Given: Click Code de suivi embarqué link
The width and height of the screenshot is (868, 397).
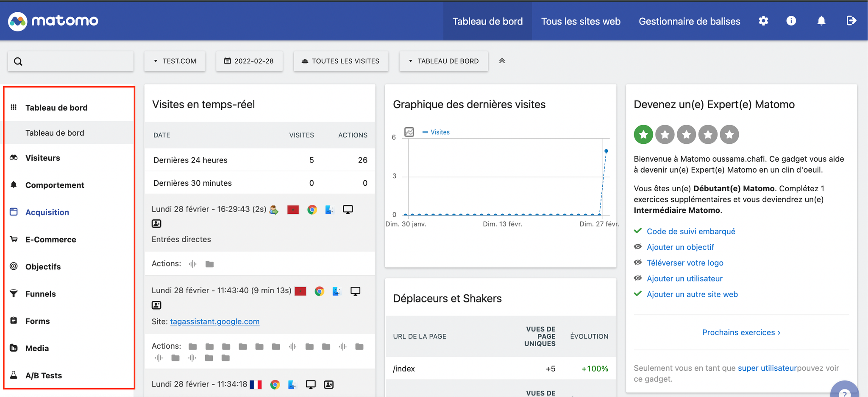Looking at the screenshot, I should [x=691, y=231].
